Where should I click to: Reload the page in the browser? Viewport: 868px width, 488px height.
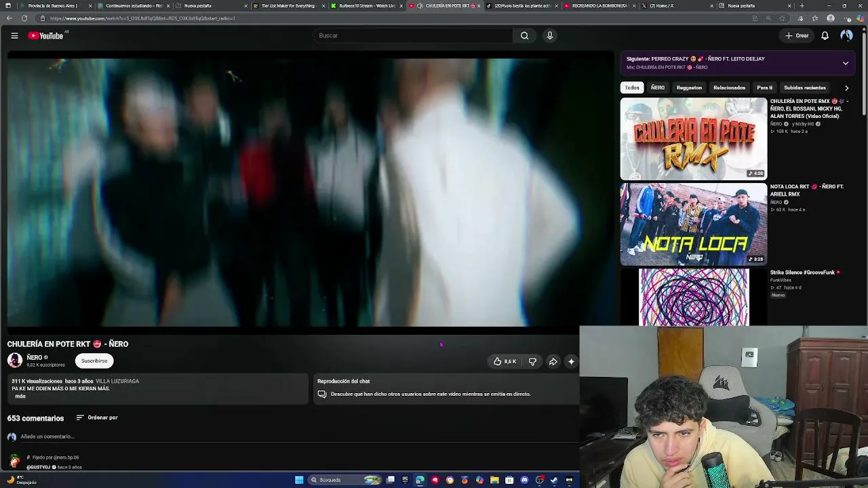pos(24,18)
